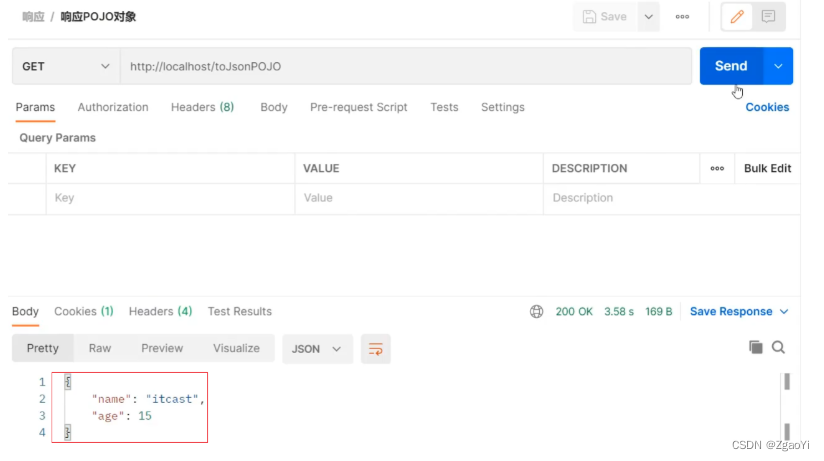Select the Preview view
Image resolution: width=824 pixels, height=461 pixels.
[x=162, y=349]
